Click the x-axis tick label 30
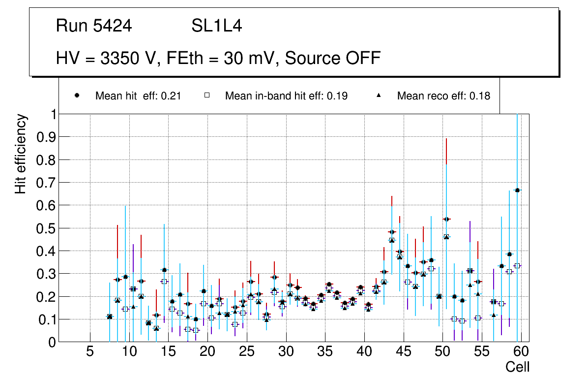The width and height of the screenshot is (588, 380). coord(286,352)
